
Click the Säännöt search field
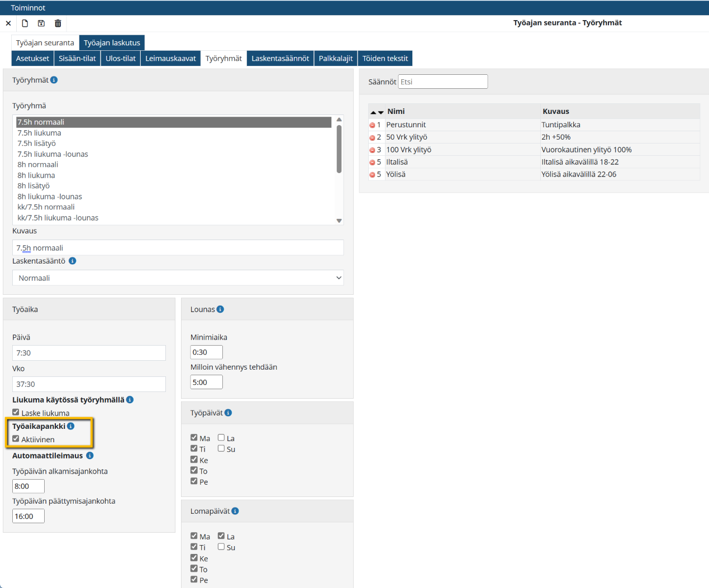(x=442, y=82)
